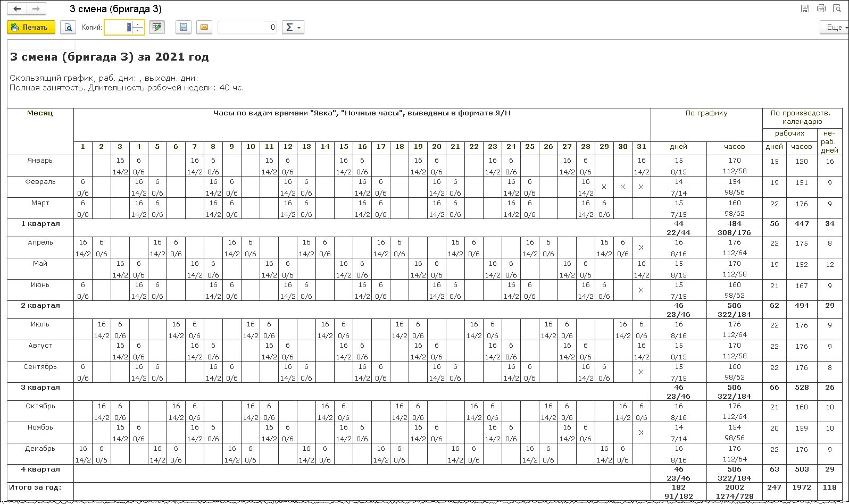Viewport: 849px width, 504px height.
Task: Select the не-раб. дней column header
Action: 829,141
